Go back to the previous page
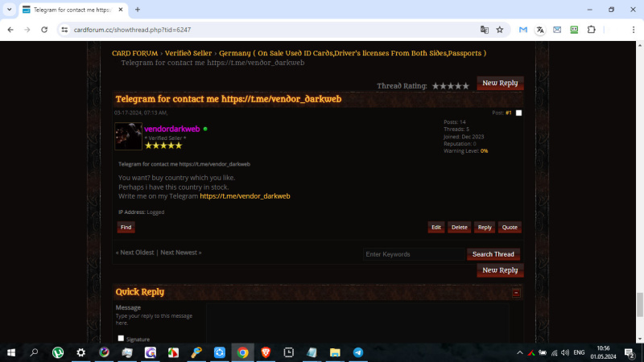Screen dimensions: 644x362 tap(10, 30)
